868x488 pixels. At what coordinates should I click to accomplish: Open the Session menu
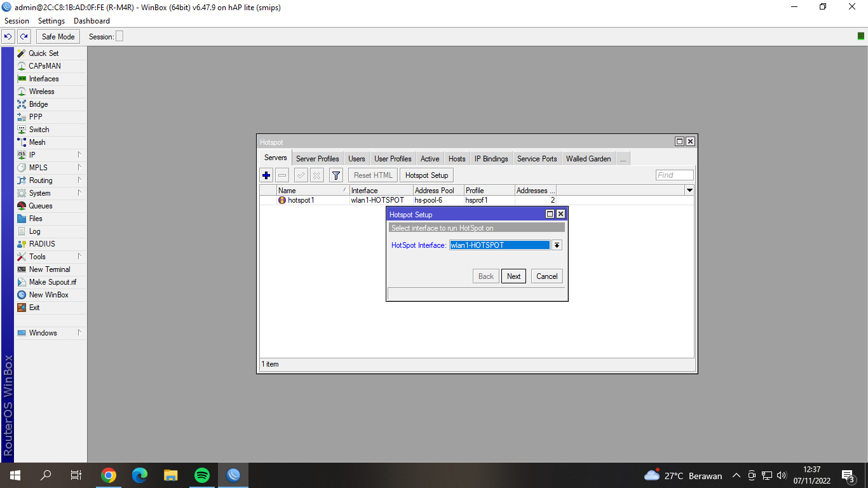[17, 21]
